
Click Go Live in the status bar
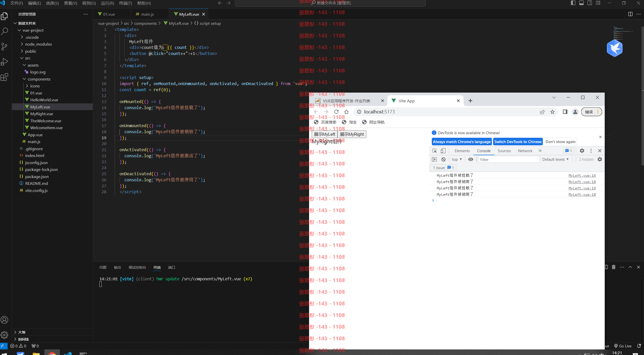click(623, 346)
